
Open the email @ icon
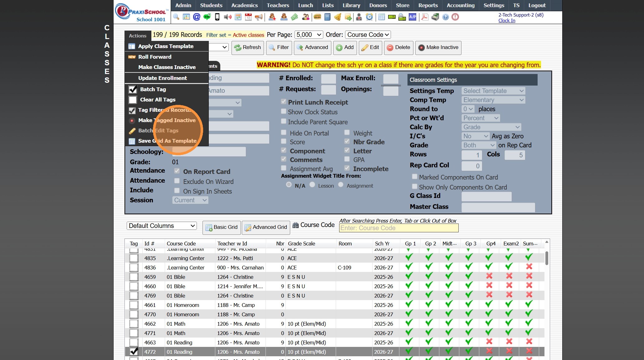[197, 17]
